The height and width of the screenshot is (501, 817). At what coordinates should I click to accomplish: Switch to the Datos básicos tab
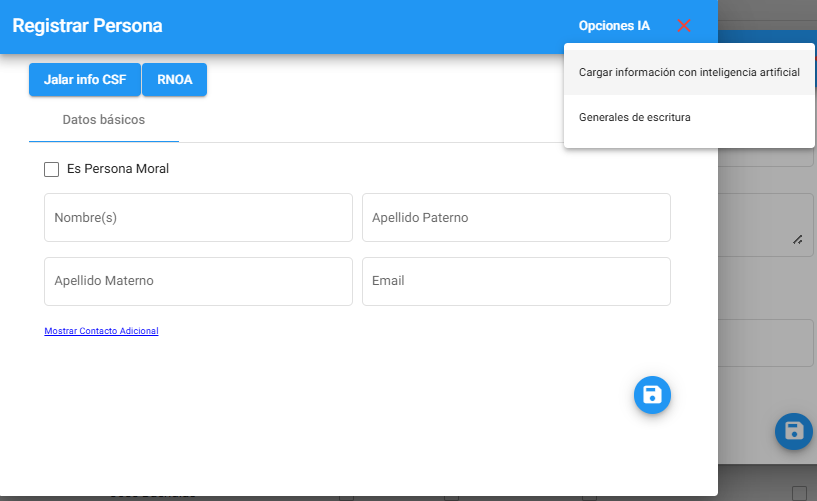(x=104, y=120)
